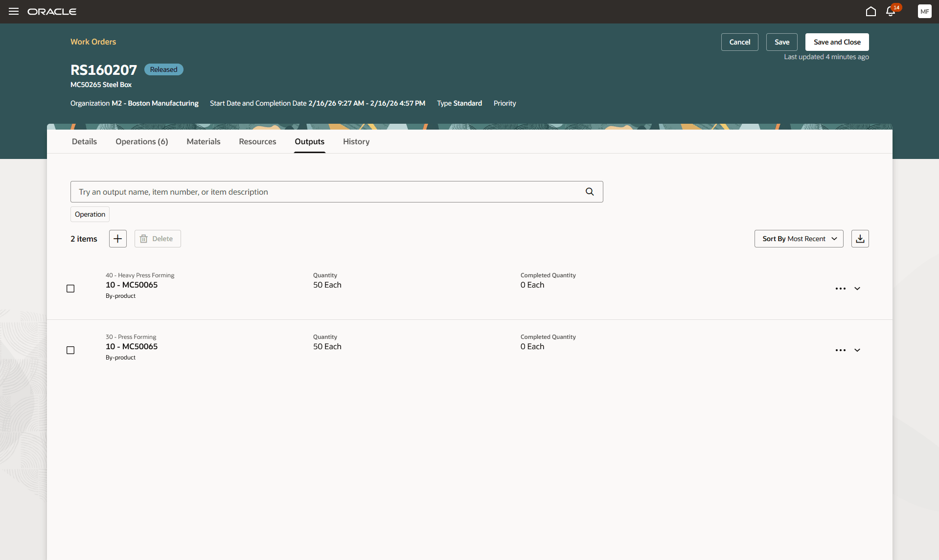Click the Save button
This screenshot has height=560, width=939.
pyautogui.click(x=782, y=42)
